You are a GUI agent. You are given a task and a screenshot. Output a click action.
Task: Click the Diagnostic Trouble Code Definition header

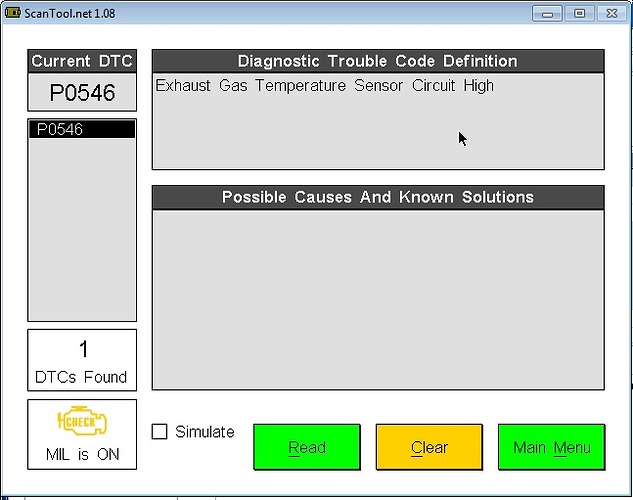(378, 61)
